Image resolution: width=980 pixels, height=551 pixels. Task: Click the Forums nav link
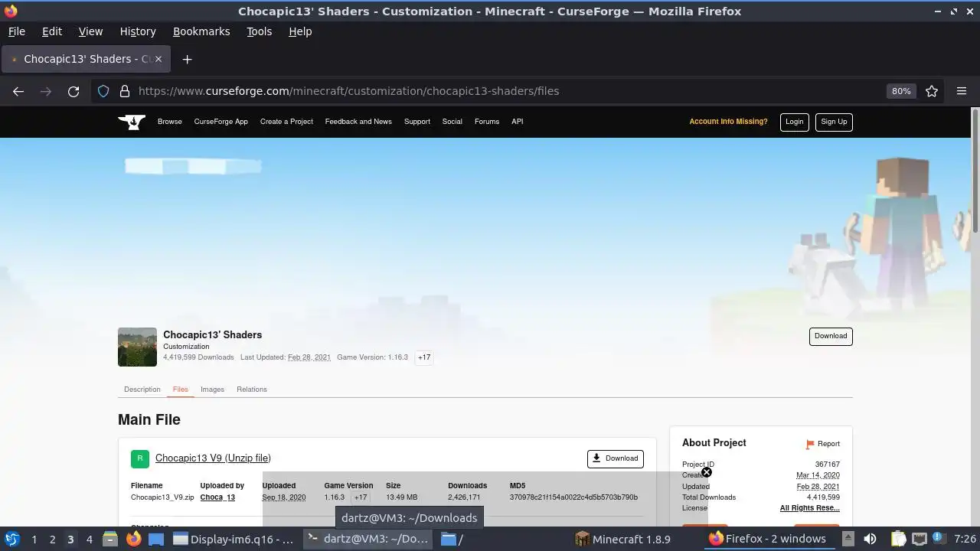point(487,122)
